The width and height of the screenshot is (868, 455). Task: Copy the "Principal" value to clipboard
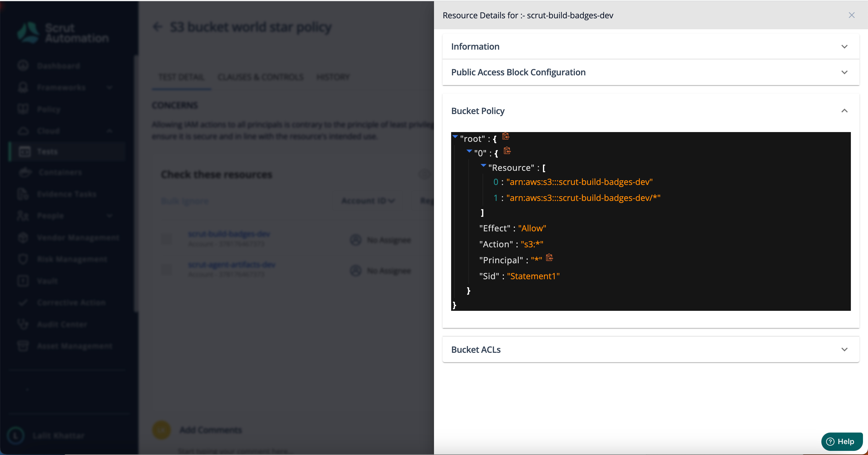(x=549, y=258)
